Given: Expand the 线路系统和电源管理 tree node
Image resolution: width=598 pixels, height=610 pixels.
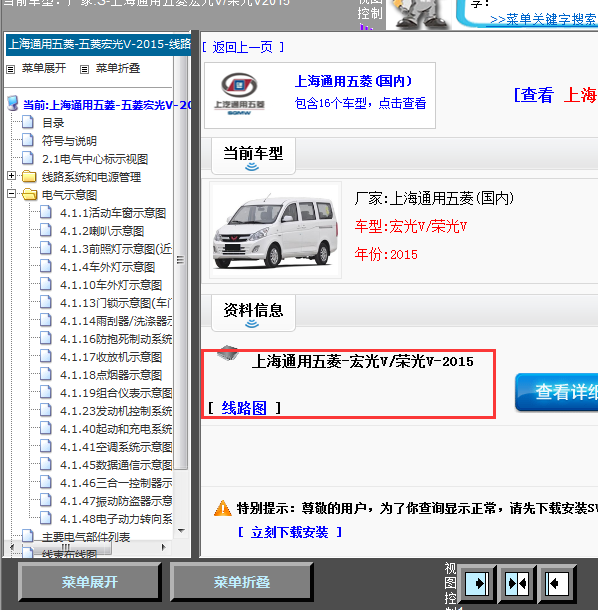Looking at the screenshot, I should [x=11, y=175].
